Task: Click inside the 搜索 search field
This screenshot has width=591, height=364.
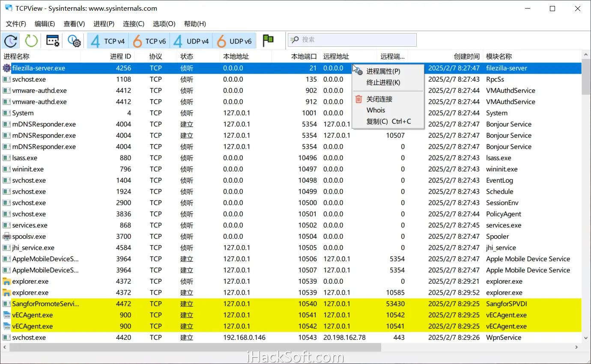Action: pos(352,40)
